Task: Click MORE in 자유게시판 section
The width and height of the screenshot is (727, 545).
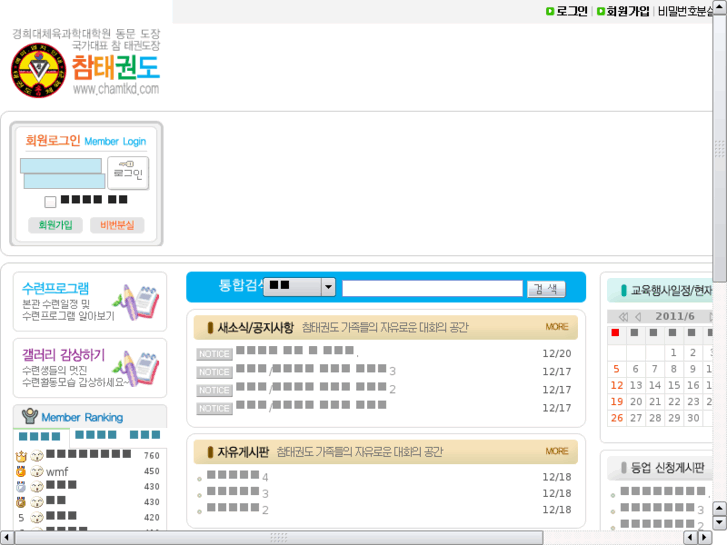Action: click(556, 451)
